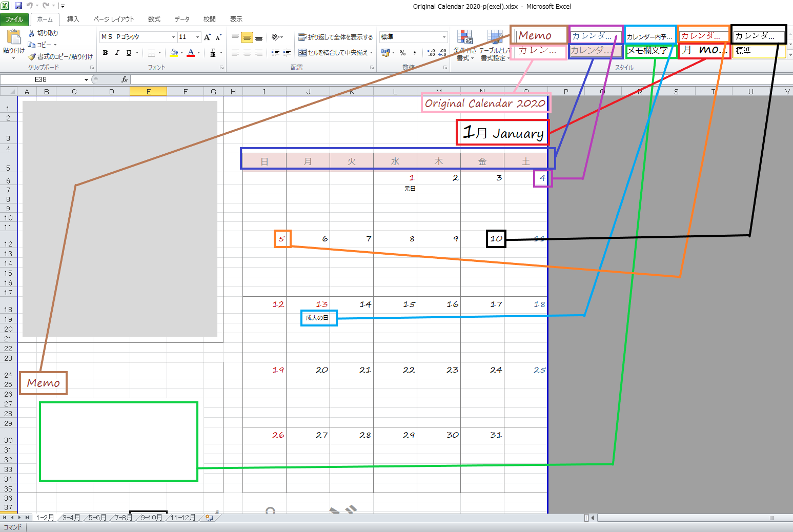Open the font size dropdown
The image size is (793, 532).
click(197, 37)
